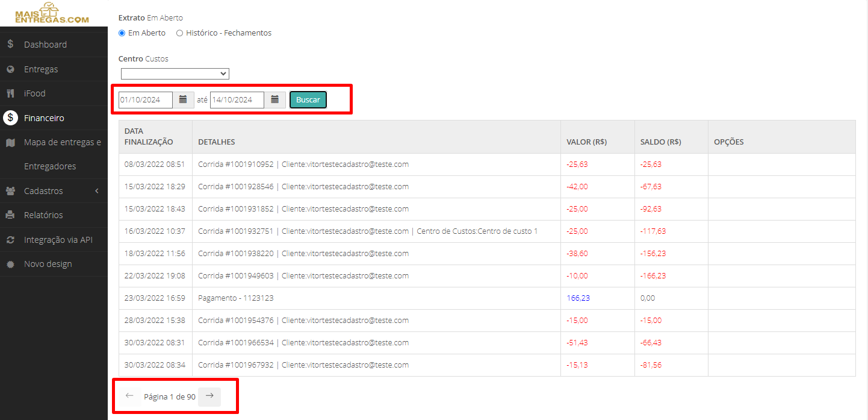Expand the Cadastros submenu chevron
Image resolution: width=868 pixels, height=420 pixels.
[97, 191]
